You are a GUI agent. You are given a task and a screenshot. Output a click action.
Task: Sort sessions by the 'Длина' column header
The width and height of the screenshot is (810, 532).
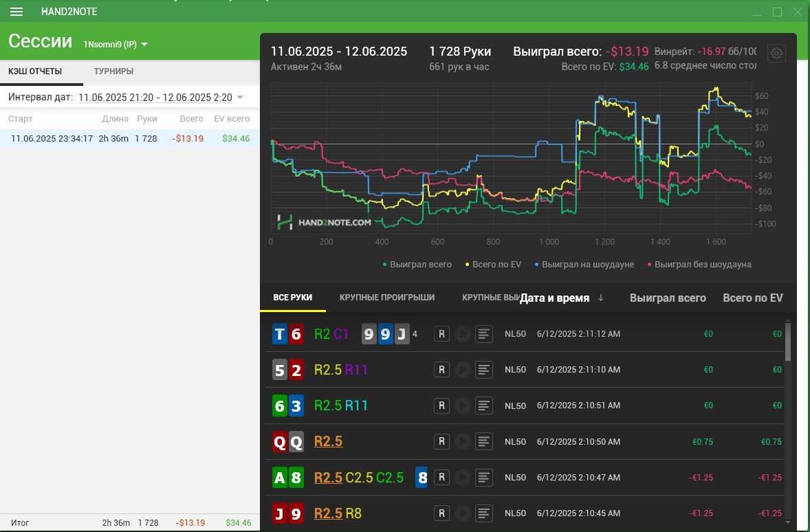116,119
